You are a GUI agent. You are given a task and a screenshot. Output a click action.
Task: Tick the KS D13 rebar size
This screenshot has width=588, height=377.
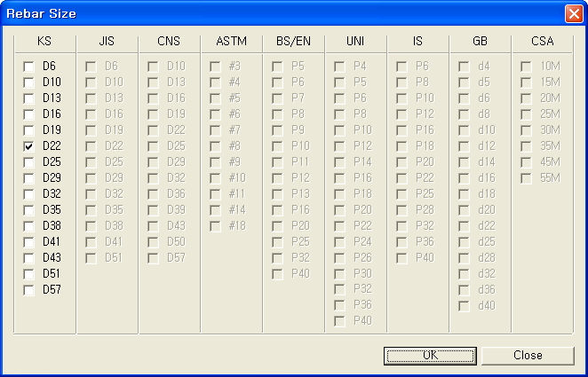28,98
